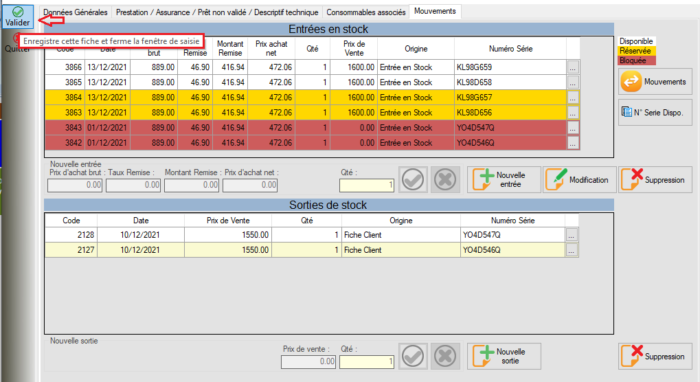
Task: Select entry row code 3865
Action: (312, 83)
